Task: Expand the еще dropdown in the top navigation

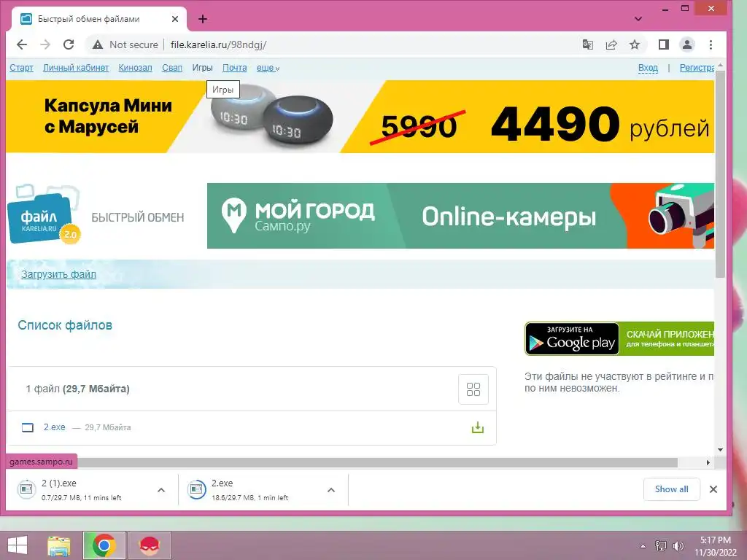Action: click(268, 68)
